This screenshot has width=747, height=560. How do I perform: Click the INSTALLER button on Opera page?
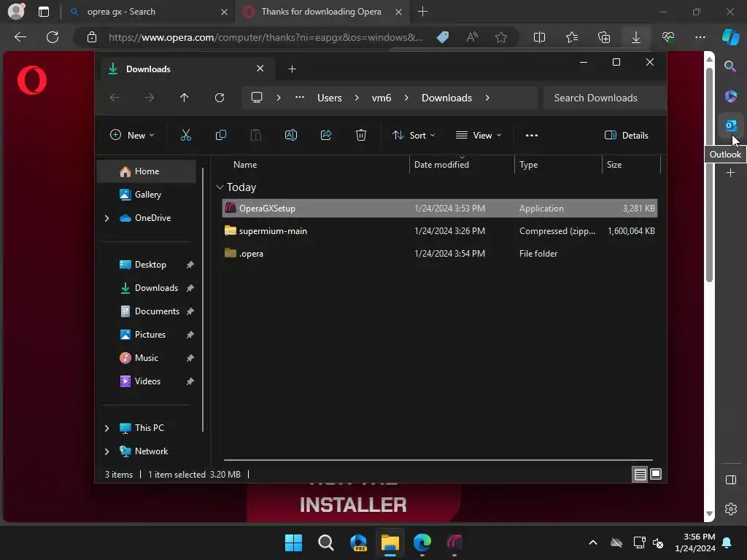click(353, 502)
